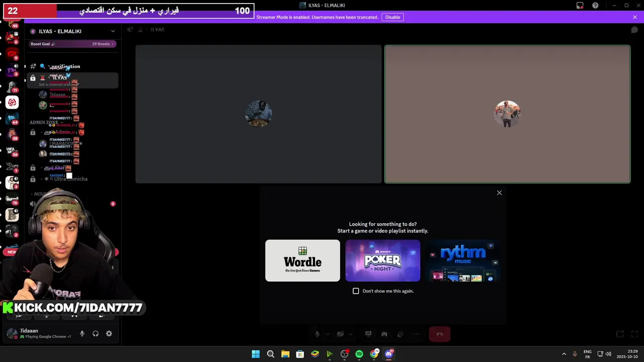Close the activity suggestion panel
The width and height of the screenshot is (644, 362).
click(499, 193)
